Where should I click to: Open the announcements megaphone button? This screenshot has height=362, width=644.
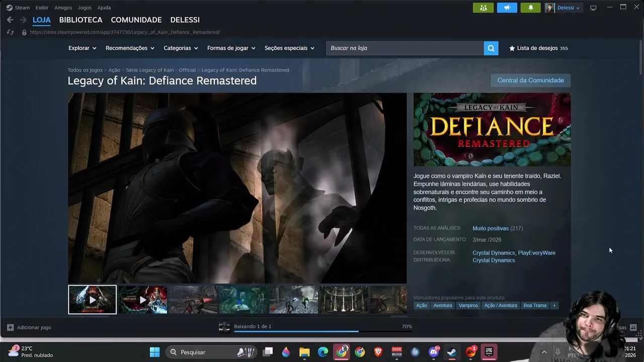pyautogui.click(x=507, y=8)
